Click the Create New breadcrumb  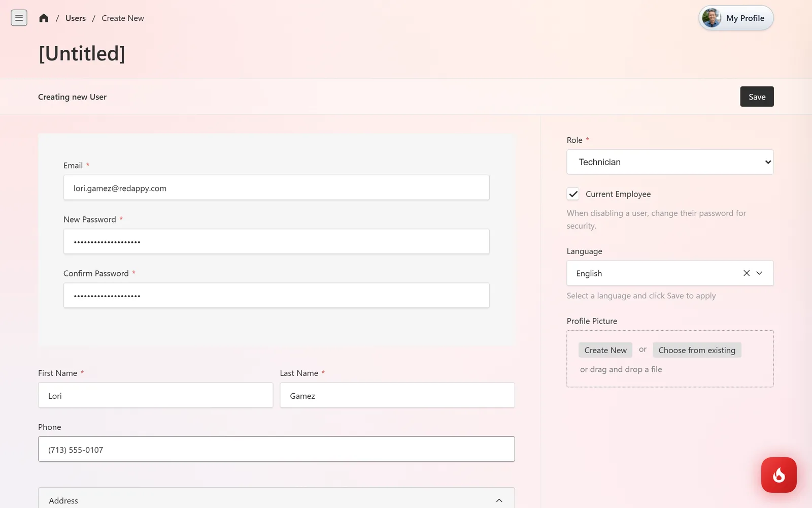click(x=123, y=18)
